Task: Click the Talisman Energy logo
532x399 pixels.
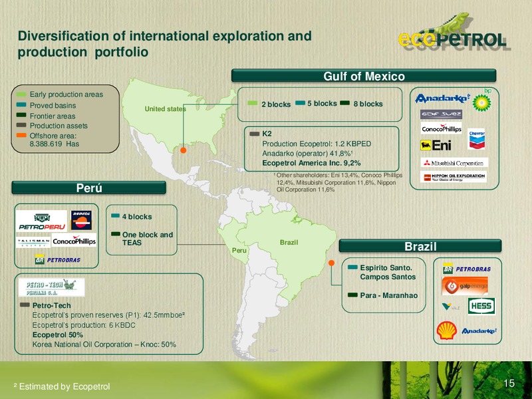Action: coord(33,241)
